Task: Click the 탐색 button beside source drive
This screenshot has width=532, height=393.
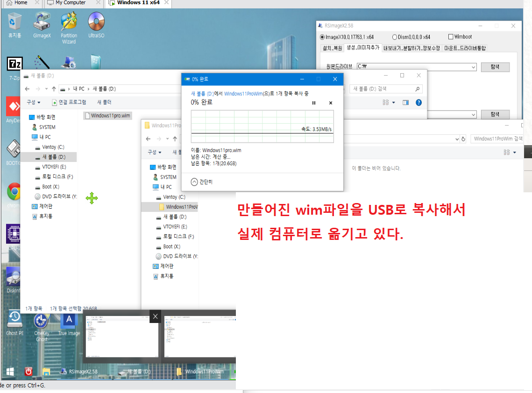Action: coord(495,67)
